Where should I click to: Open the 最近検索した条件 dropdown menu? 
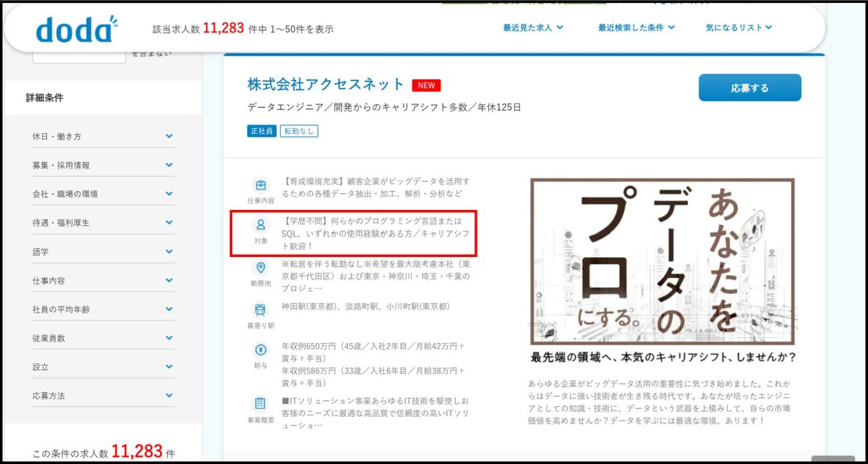(x=636, y=28)
